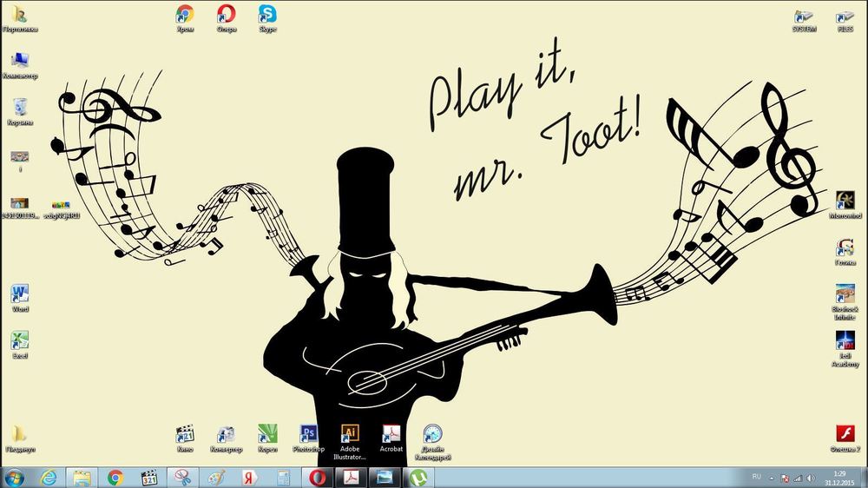Viewport: 868px width, 488px height.
Task: Open the Acrobat desktop shortcut
Action: pyautogui.click(x=391, y=435)
